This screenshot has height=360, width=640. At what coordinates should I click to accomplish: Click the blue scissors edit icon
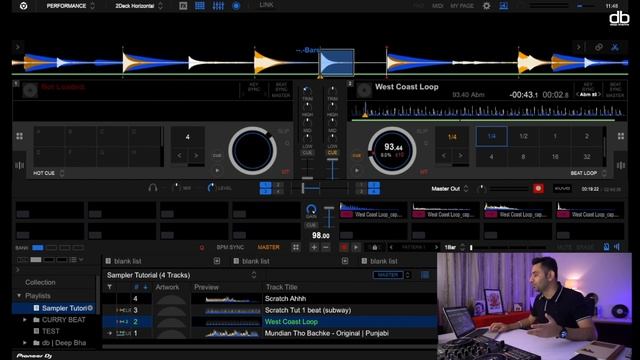(x=615, y=47)
